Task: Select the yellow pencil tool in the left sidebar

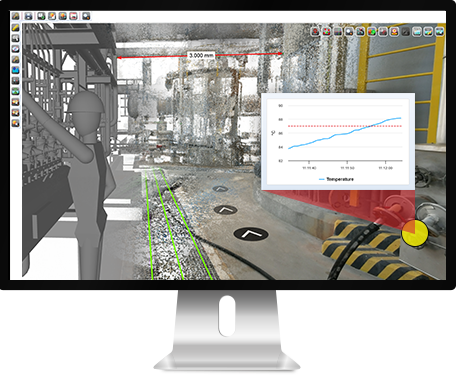Action: pos(15,27)
